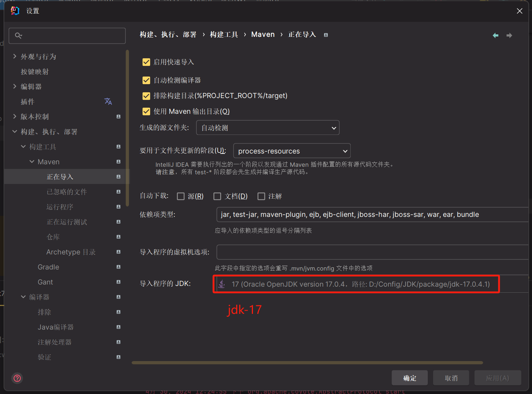This screenshot has width=532, height=394.
Task: Select 已忽略的文件 under Maven
Action: tap(67, 192)
